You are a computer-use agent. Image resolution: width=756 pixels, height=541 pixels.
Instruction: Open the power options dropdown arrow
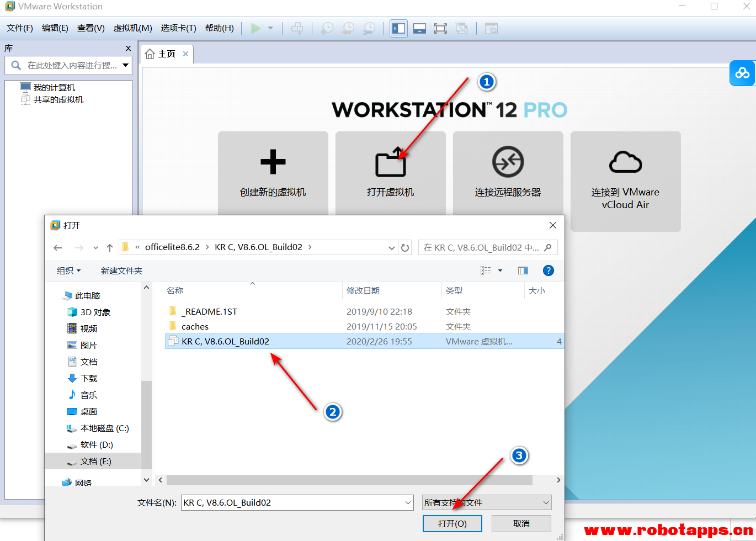(x=270, y=28)
